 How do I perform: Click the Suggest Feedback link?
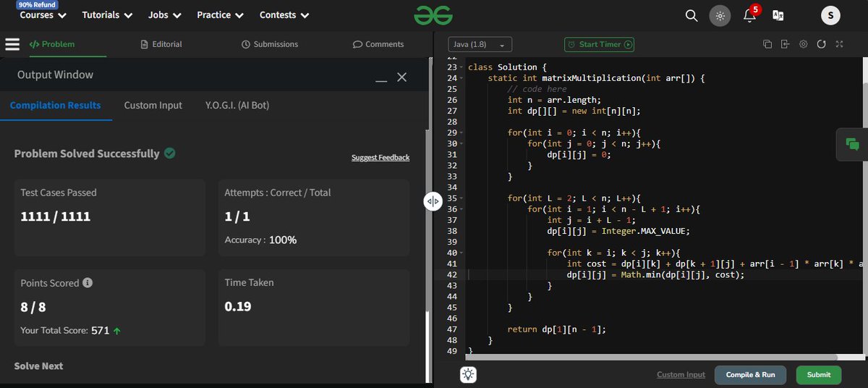click(x=380, y=158)
